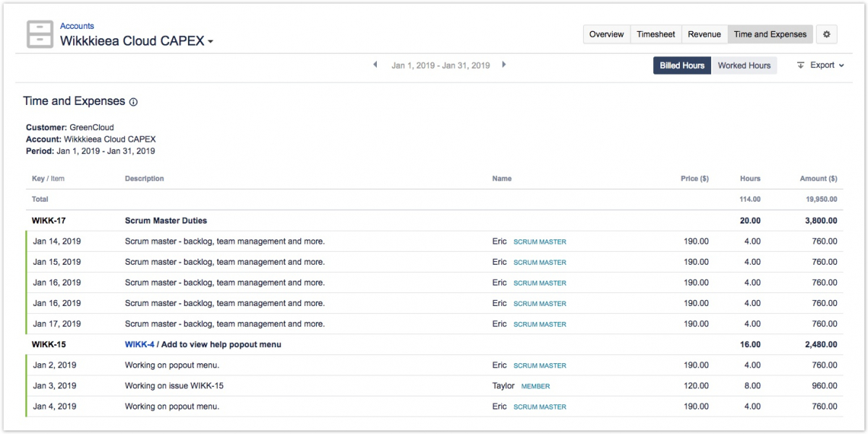Open the Export dropdown arrow
Image resolution: width=868 pixels, height=434 pixels.
tap(842, 65)
